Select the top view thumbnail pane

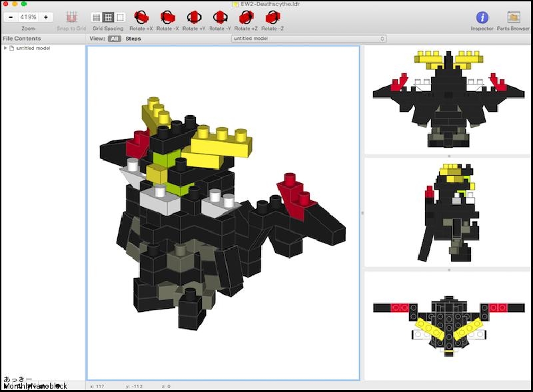coord(448,325)
